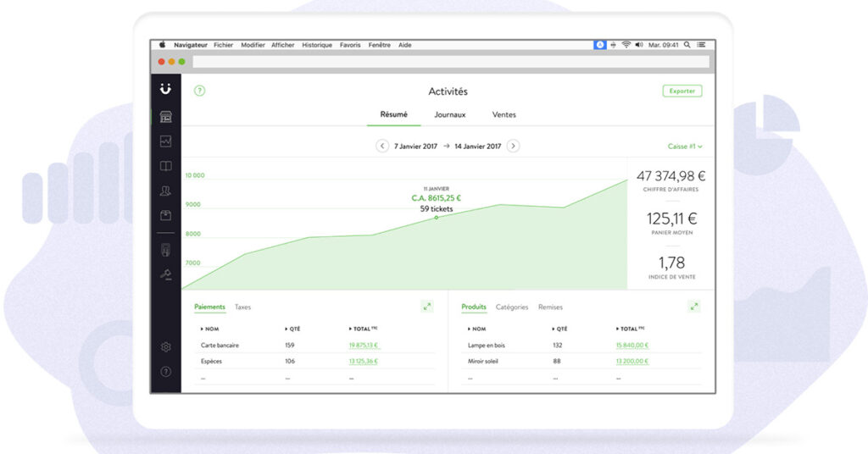
Task: Open the Historique menu
Action: 317,45
